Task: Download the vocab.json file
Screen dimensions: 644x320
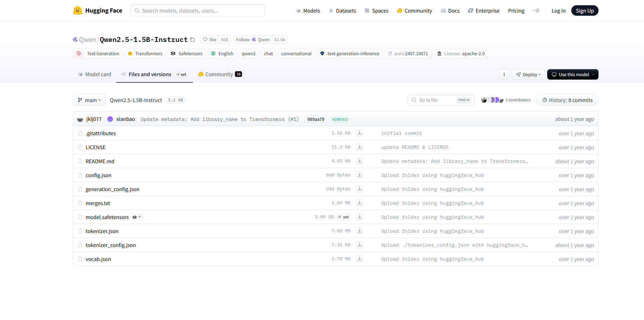Action: point(359,259)
